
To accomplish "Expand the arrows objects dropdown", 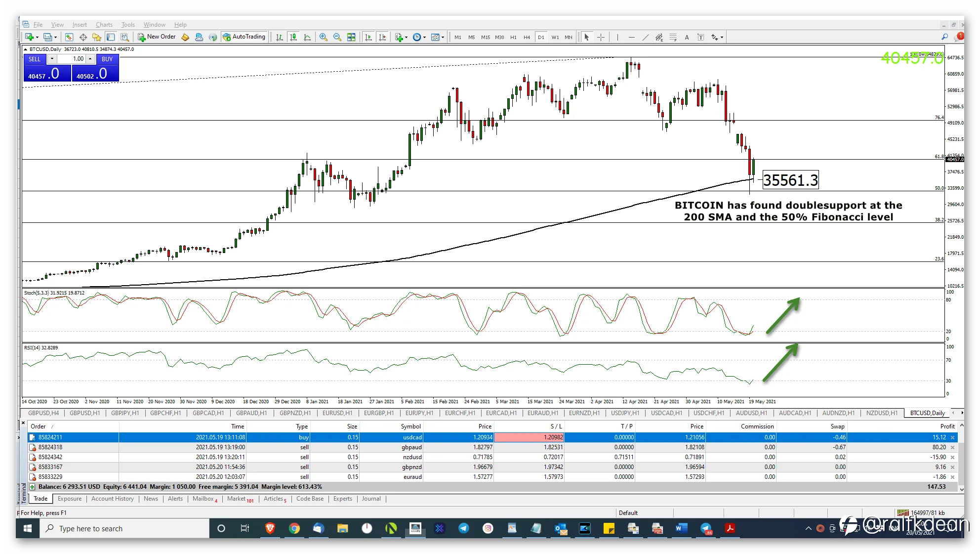I will 722,37.
